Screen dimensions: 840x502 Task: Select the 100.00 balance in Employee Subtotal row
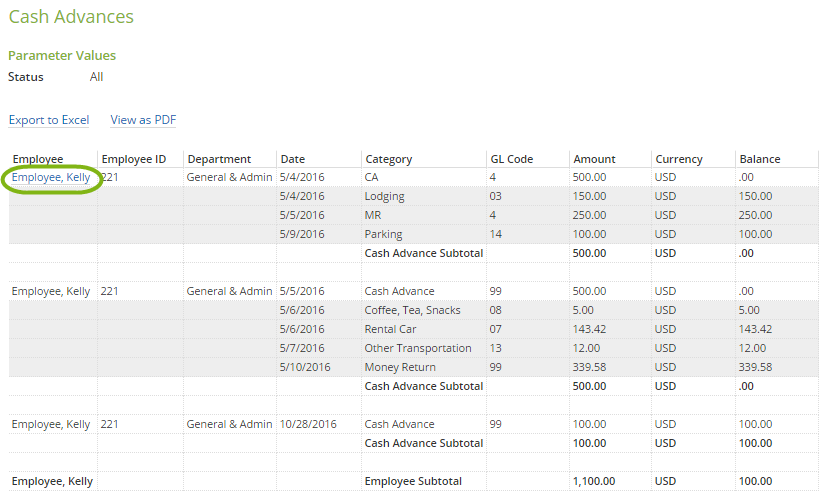755,481
